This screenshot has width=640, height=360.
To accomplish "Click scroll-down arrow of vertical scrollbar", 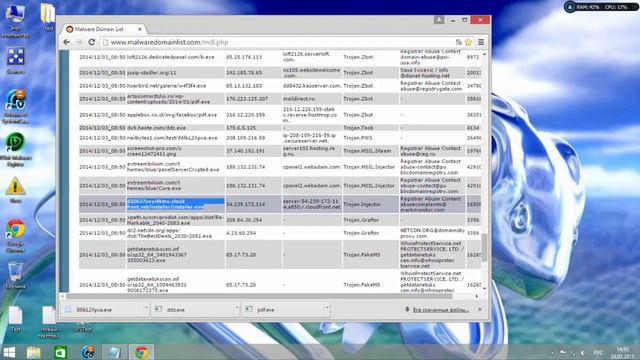I will [484, 288].
